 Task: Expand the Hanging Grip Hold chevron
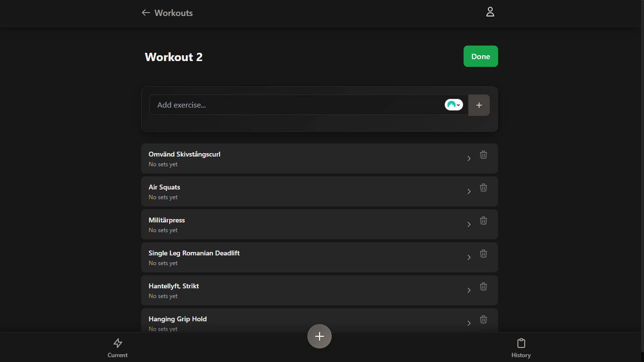click(469, 323)
